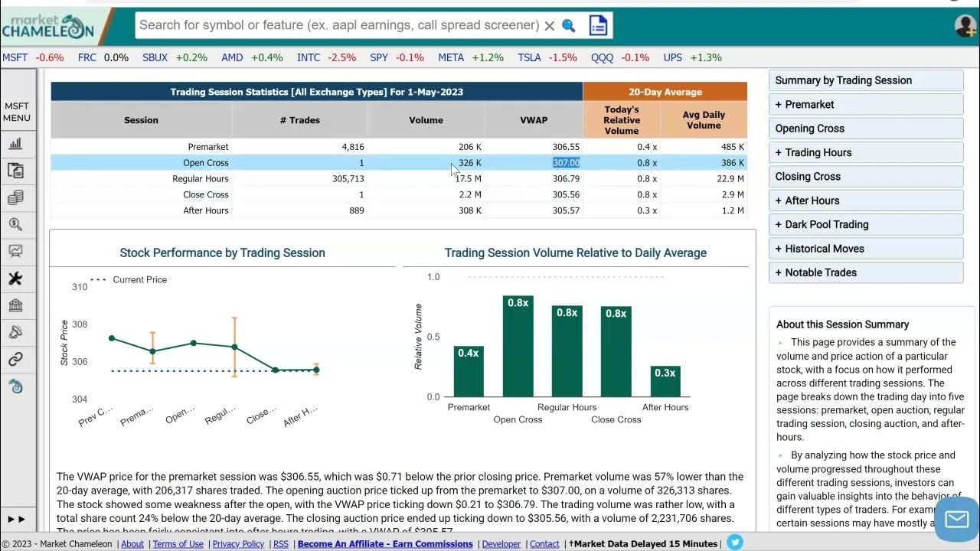Select UPS in the ticker strip
980x551 pixels.
pos(673,57)
